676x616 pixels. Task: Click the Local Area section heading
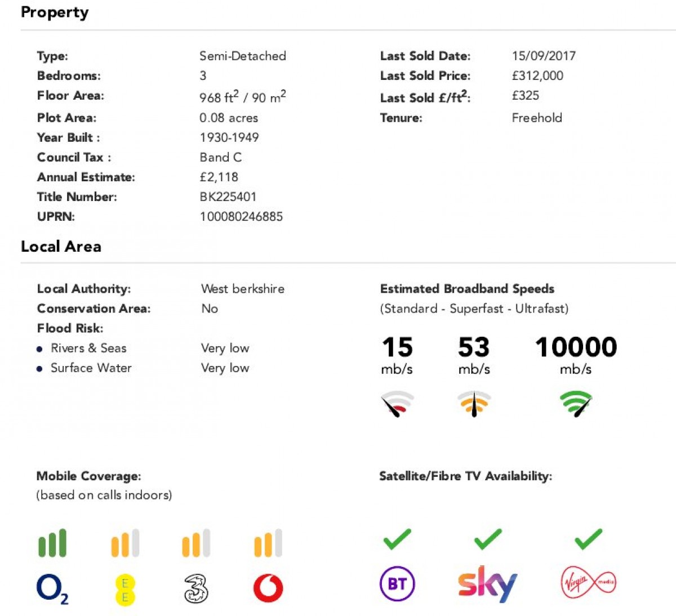pyautogui.click(x=61, y=247)
